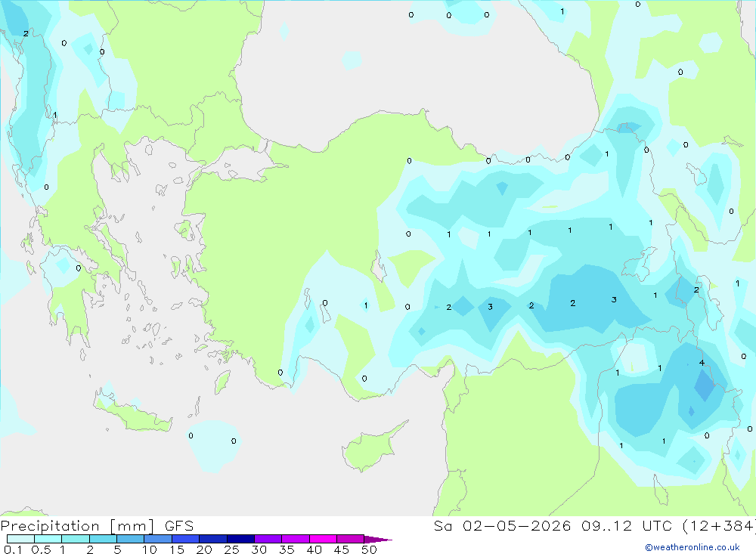
Task: Click the '20' legend scale label
Action: click(204, 549)
